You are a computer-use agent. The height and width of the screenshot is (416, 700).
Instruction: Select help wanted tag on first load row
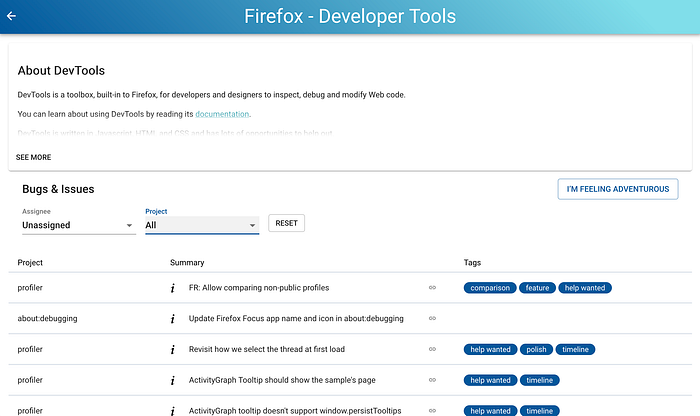(x=490, y=349)
